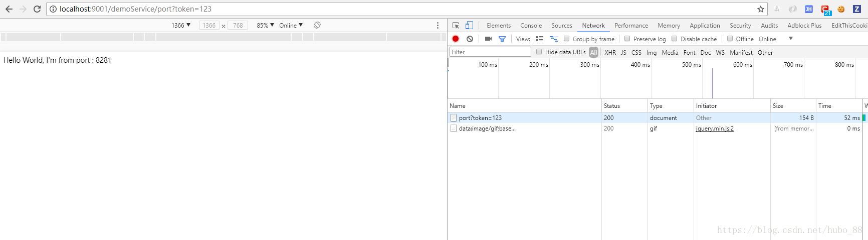
Task: Open the Application tab
Action: click(704, 26)
